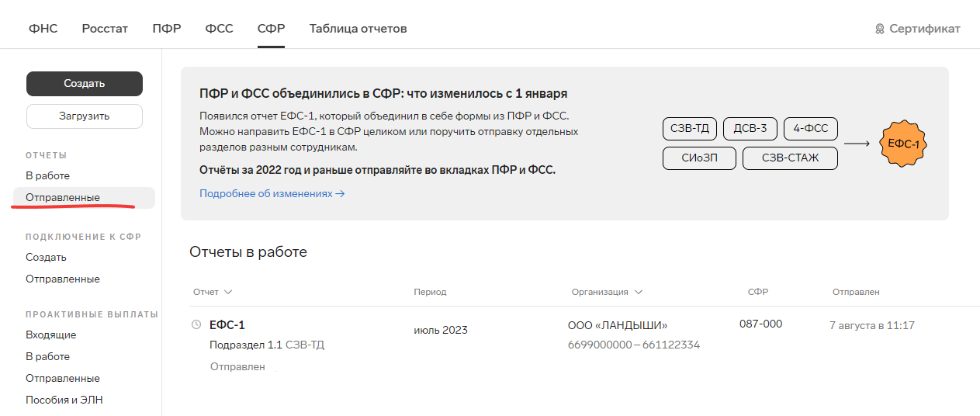Open Пособия и ЭЛН section
This screenshot has width=980, height=416.
(x=64, y=400)
